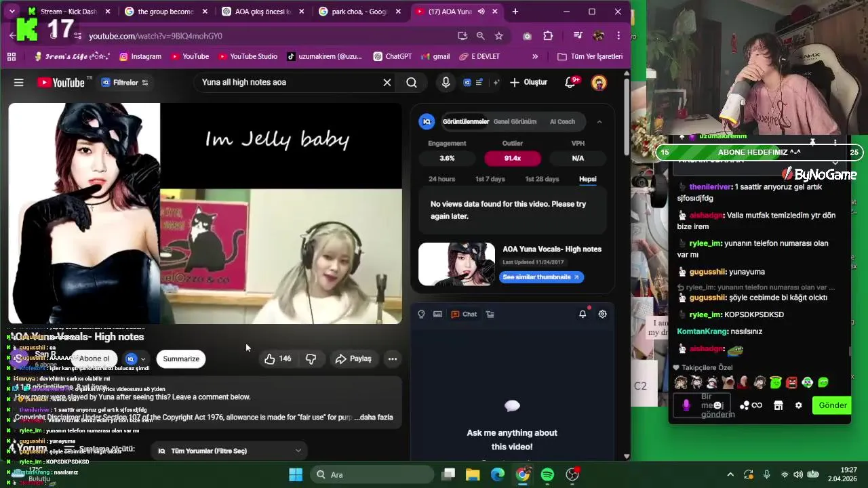Click the YouTube search magnifier button
Screen dimensions: 868x488
(x=412, y=83)
